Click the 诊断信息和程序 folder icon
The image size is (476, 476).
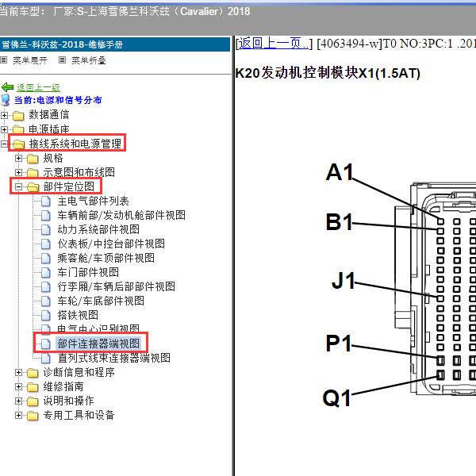click(x=33, y=373)
